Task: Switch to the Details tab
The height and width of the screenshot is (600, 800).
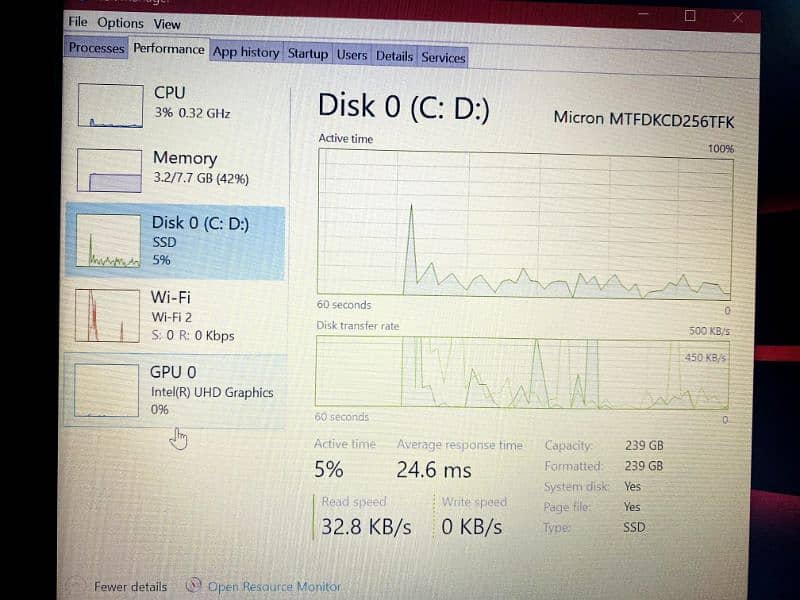Action: (394, 56)
